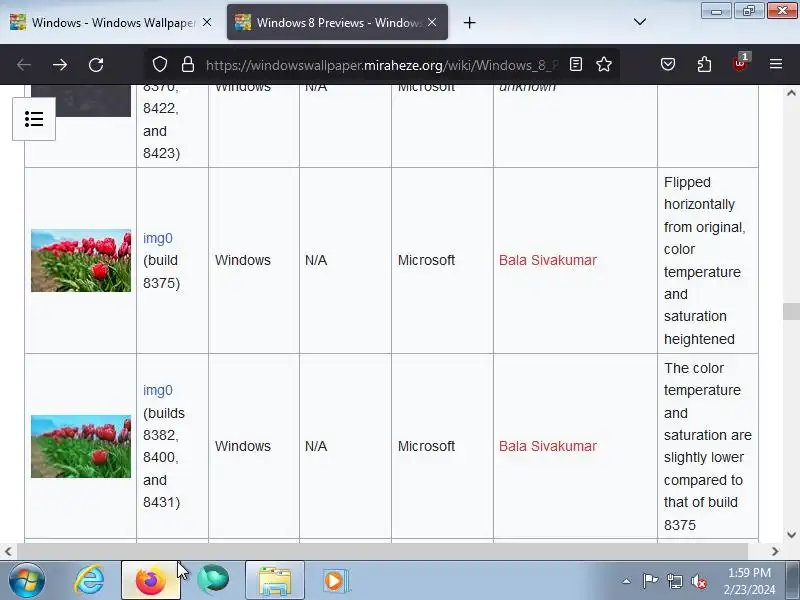Viewport: 800px width, 600px height.
Task: Open the Windows Start menu
Action: click(27, 581)
